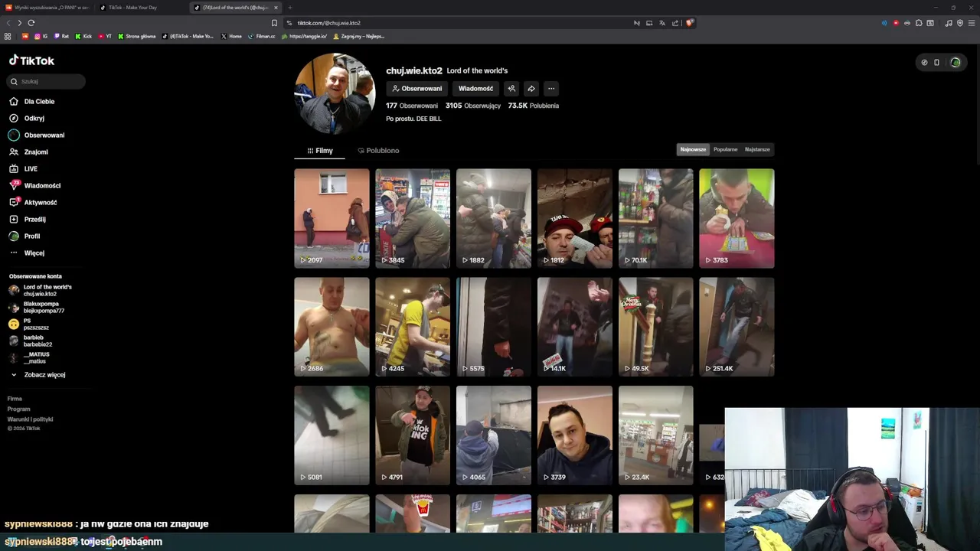Click the address bar URL
Image resolution: width=980 pixels, height=551 pixels.
(328, 23)
